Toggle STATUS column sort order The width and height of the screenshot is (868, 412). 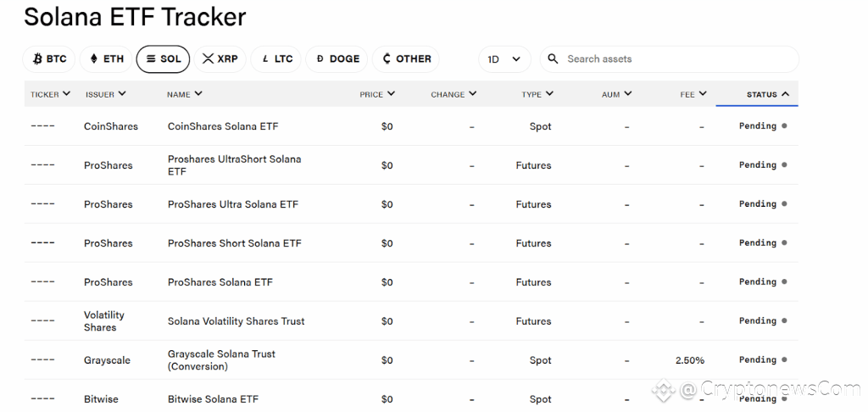coord(767,94)
